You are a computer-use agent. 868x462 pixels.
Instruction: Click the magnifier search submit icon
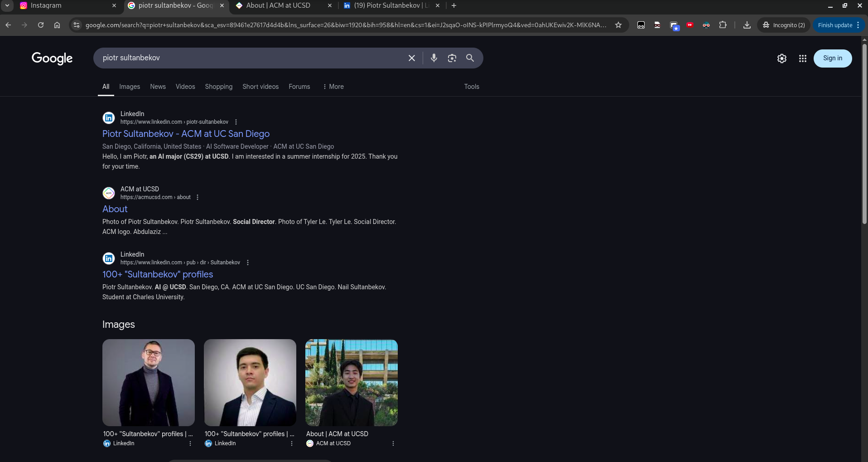click(x=470, y=58)
